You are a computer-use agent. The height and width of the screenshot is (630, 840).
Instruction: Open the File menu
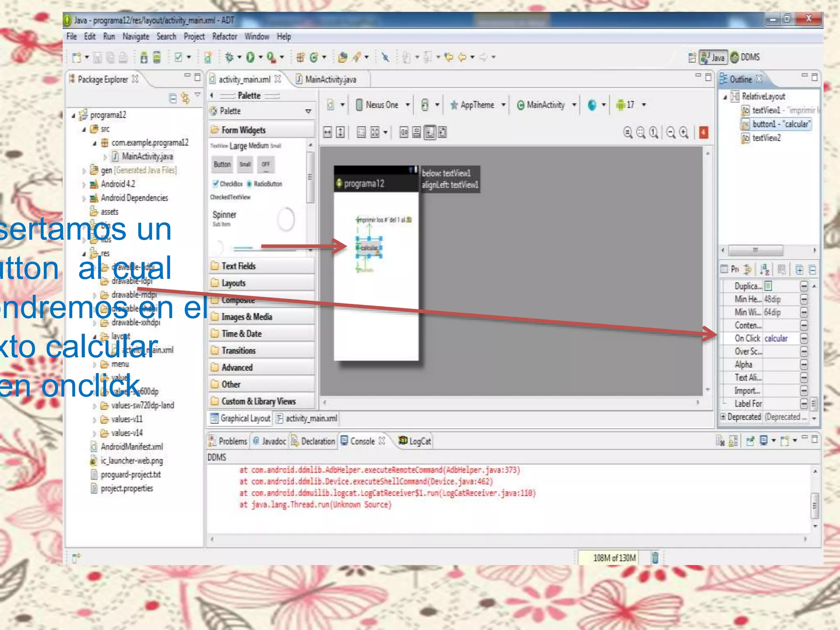pyautogui.click(x=72, y=37)
